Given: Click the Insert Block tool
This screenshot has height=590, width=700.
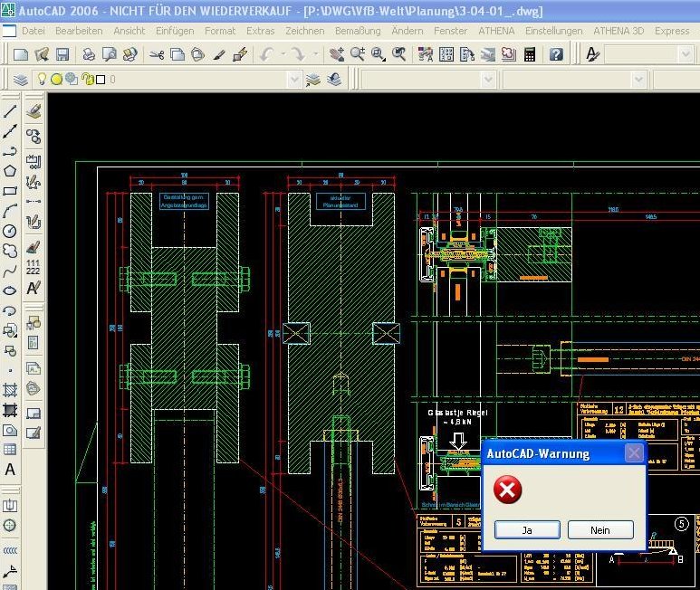Looking at the screenshot, I should [x=10, y=330].
